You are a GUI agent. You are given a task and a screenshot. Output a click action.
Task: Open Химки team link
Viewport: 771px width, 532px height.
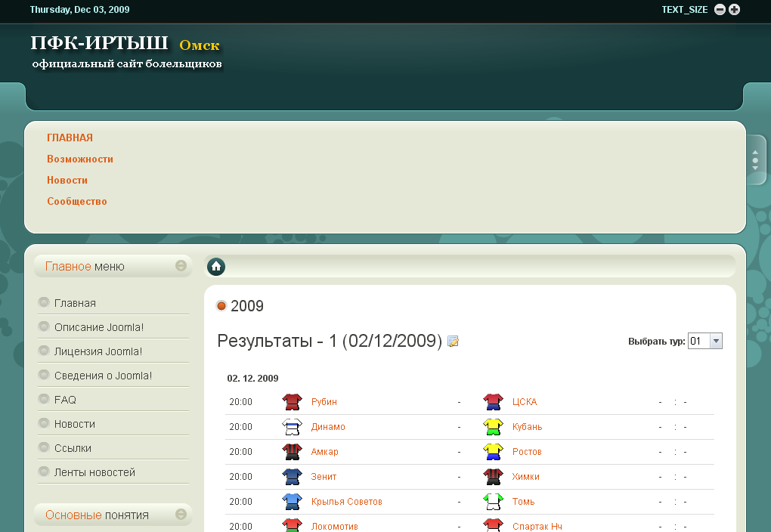(x=525, y=476)
